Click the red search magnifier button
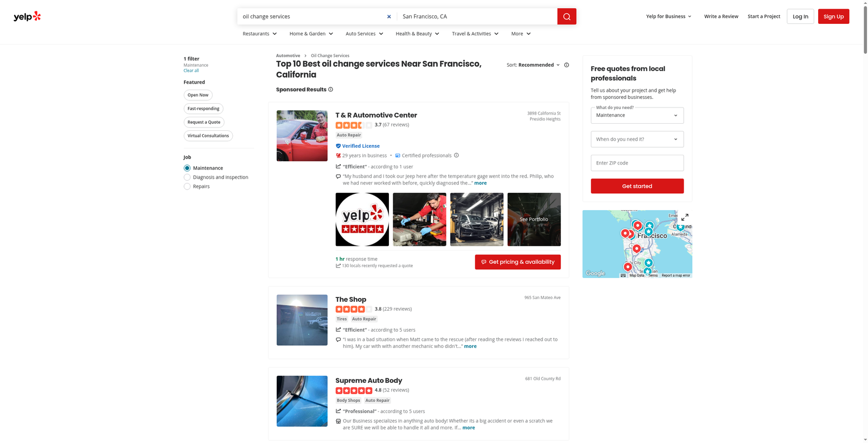 click(566, 16)
